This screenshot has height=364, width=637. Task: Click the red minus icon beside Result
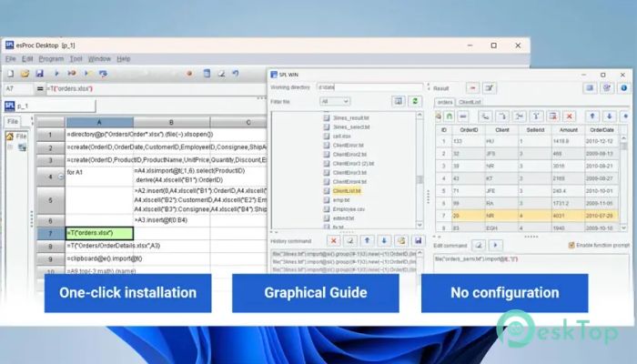472,88
